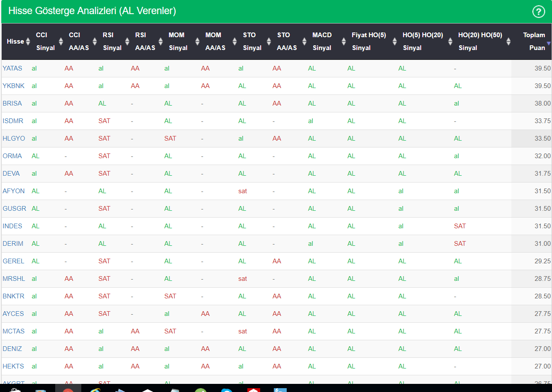This screenshot has height=392, width=552.
Task: Click the Toplam Puan header text
Action: coord(534,41)
